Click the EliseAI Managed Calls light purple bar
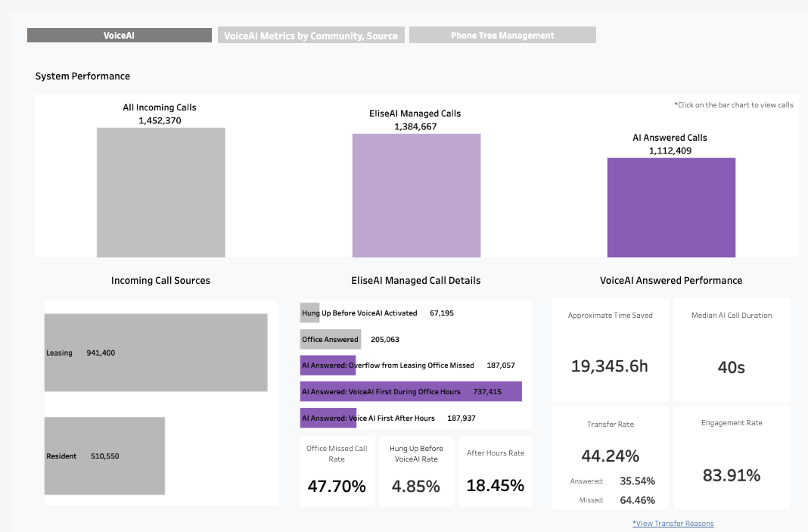The image size is (808, 532). [x=416, y=195]
